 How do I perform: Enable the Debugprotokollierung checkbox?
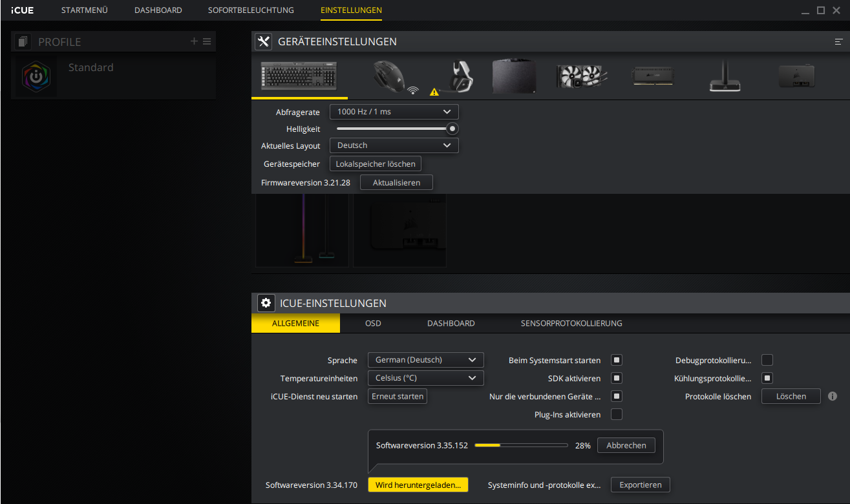click(x=767, y=360)
